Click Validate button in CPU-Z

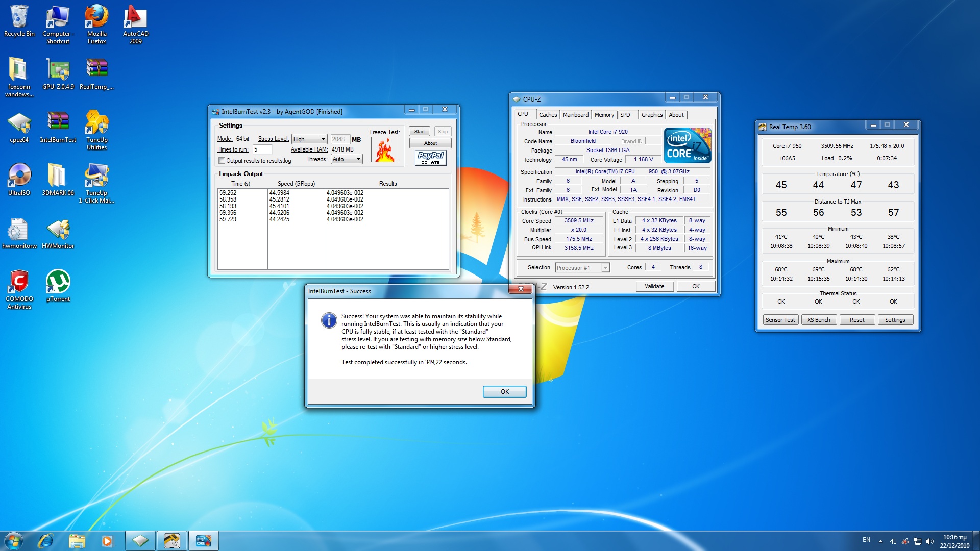pyautogui.click(x=654, y=286)
